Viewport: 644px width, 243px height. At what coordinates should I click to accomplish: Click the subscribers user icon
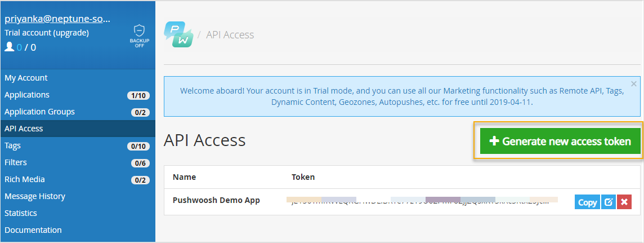[9, 47]
